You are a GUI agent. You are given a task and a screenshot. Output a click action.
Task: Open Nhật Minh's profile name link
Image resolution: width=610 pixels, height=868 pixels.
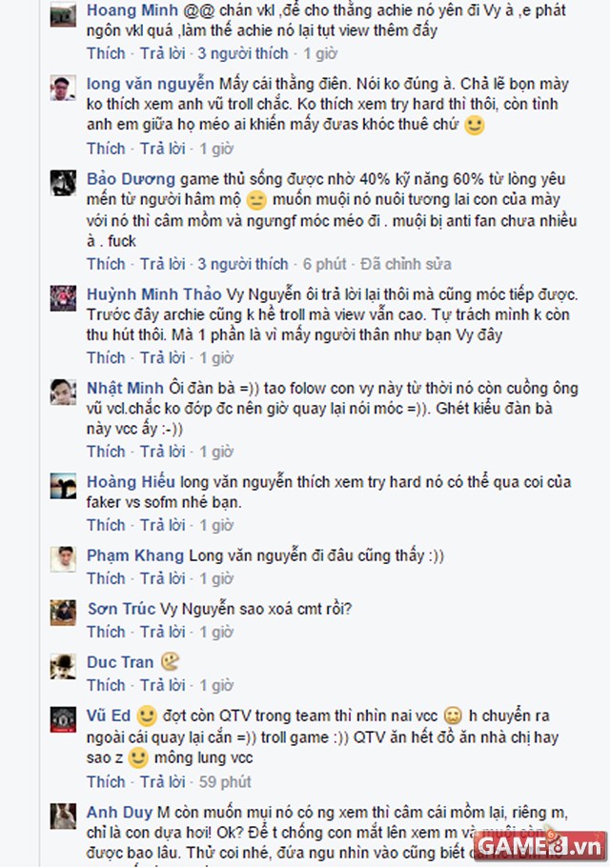click(125, 388)
